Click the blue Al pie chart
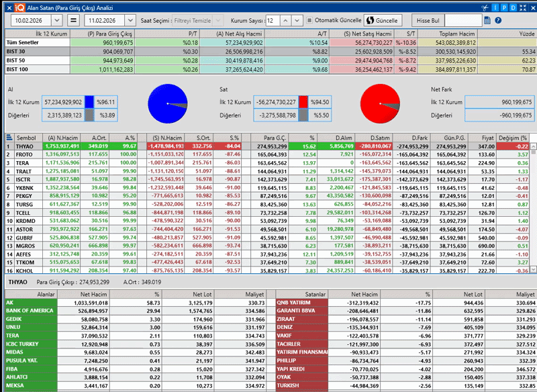The width and height of the screenshot is (537, 392). click(x=166, y=104)
